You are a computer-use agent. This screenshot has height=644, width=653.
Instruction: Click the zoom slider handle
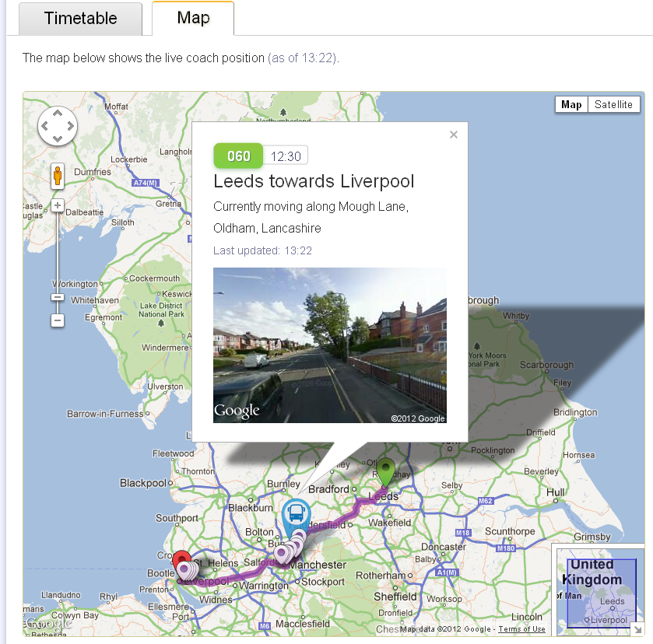(58, 297)
